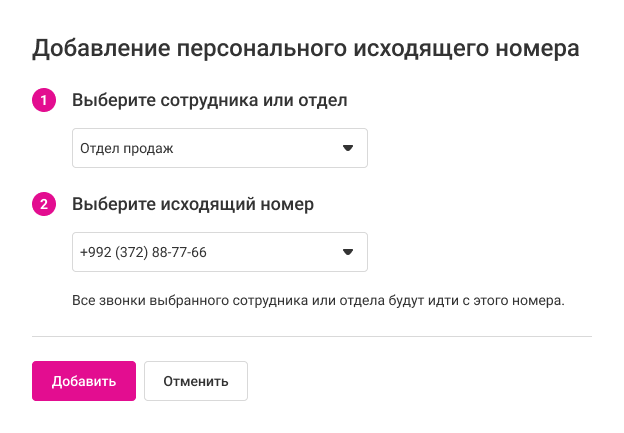The image size is (624, 433).
Task: Expand the employee or department dropdown arrow
Action: [348, 148]
